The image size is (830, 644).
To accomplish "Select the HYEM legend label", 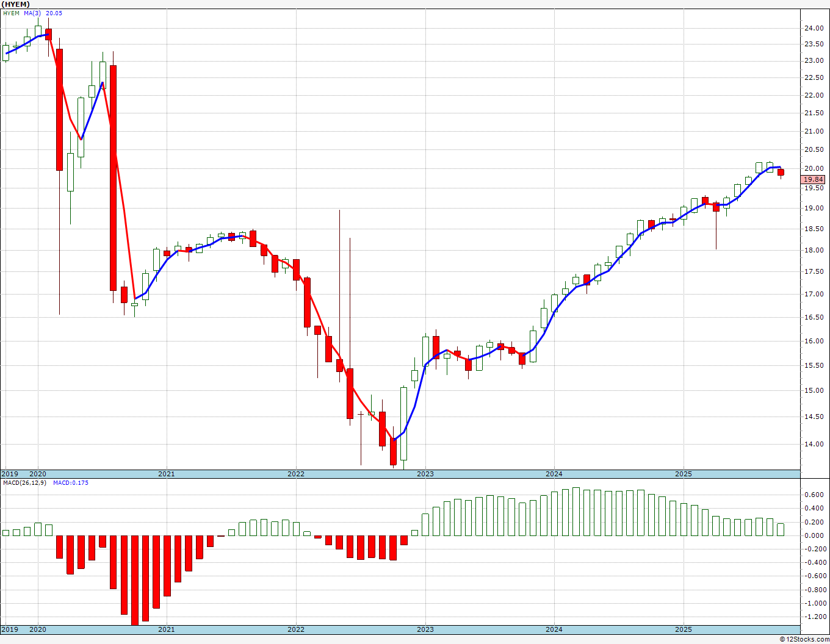I will [x=11, y=13].
